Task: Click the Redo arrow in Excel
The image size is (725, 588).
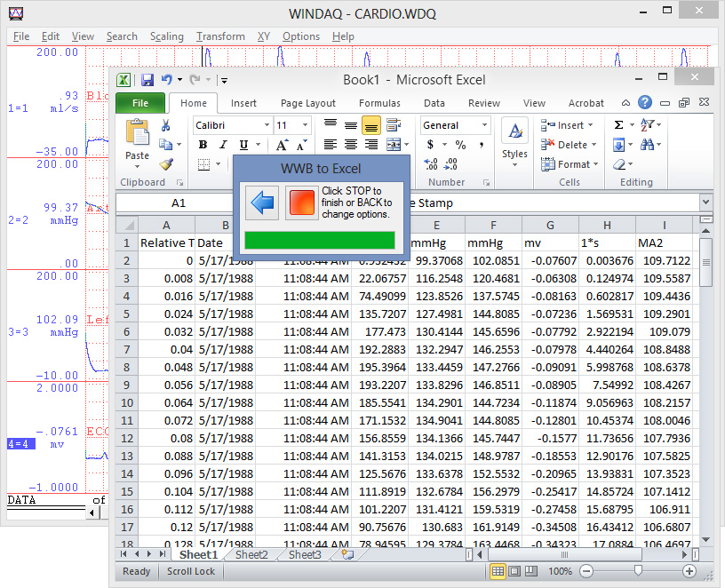Action: click(195, 80)
